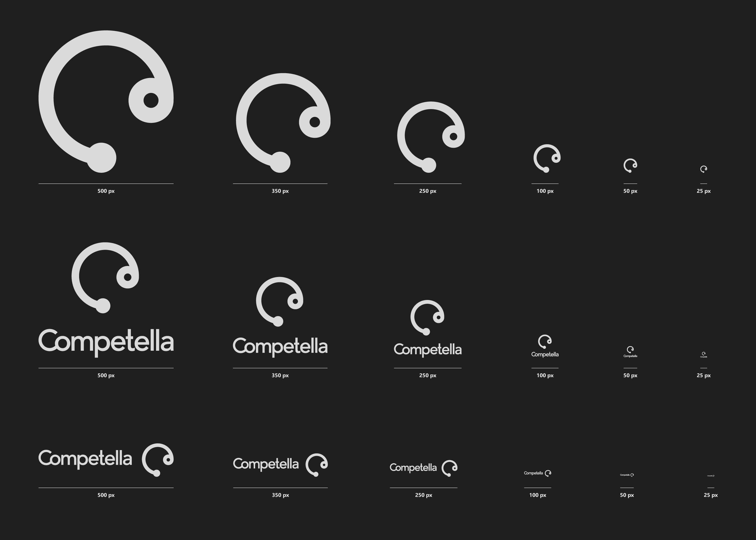Click the largest horizontal Competella wordmark text
Image resolution: width=756 pixels, height=540 pixels.
85,459
